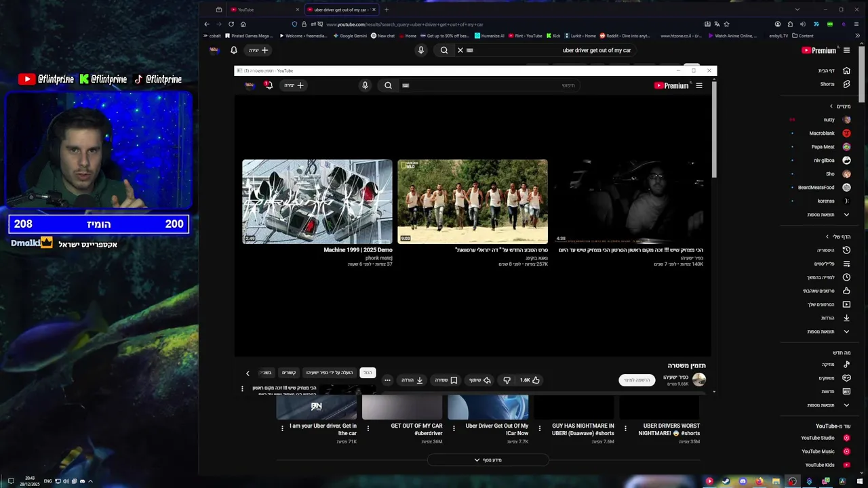Click the YouTube Premium logo in background browser

(x=818, y=50)
